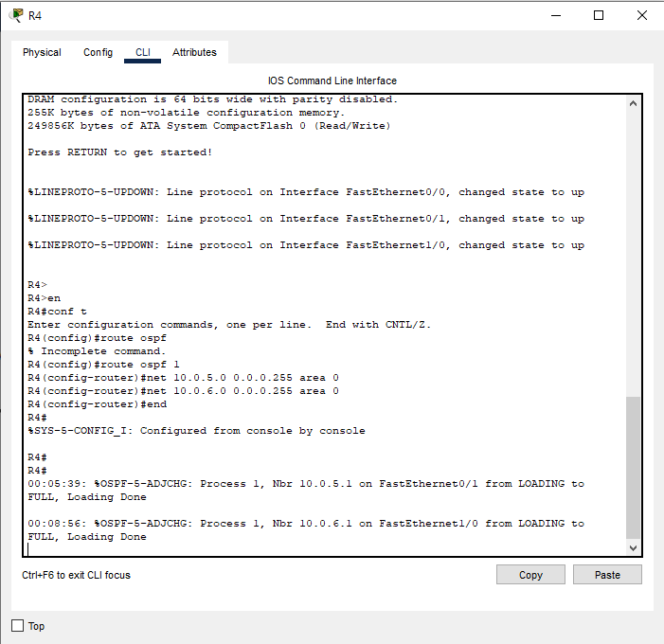This screenshot has width=664, height=644.
Task: Click the OSPF adjacency line for Nbr 10.0.6.1
Action: click(x=306, y=530)
